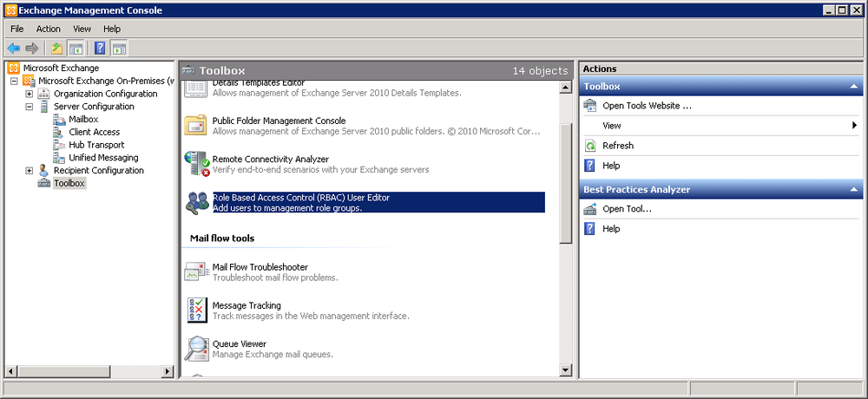
Task: Collapse the Microsoft Exchange On-Premises node
Action: 15,81
